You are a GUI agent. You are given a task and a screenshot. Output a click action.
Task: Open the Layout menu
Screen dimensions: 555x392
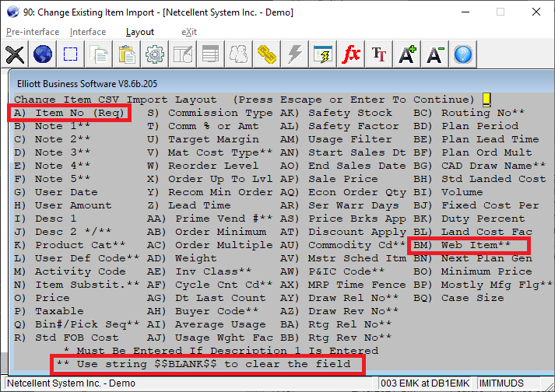[x=140, y=32]
